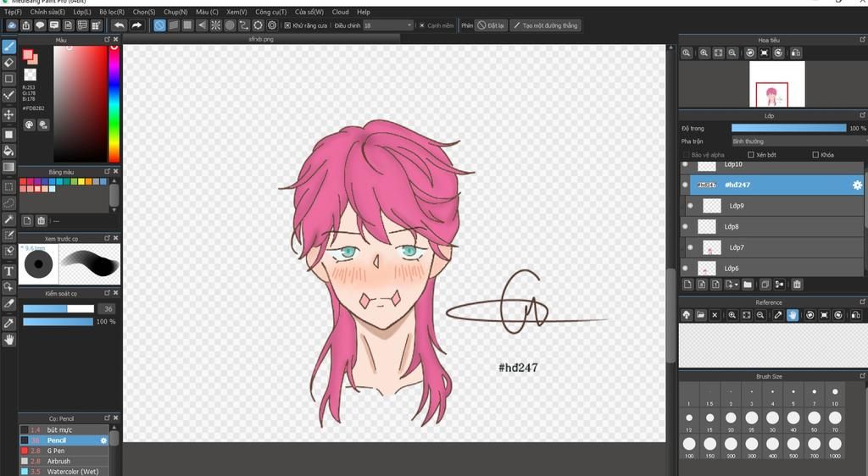Undock the Bảng màu panel
Viewport: 868px width, 476px height.
click(x=108, y=171)
